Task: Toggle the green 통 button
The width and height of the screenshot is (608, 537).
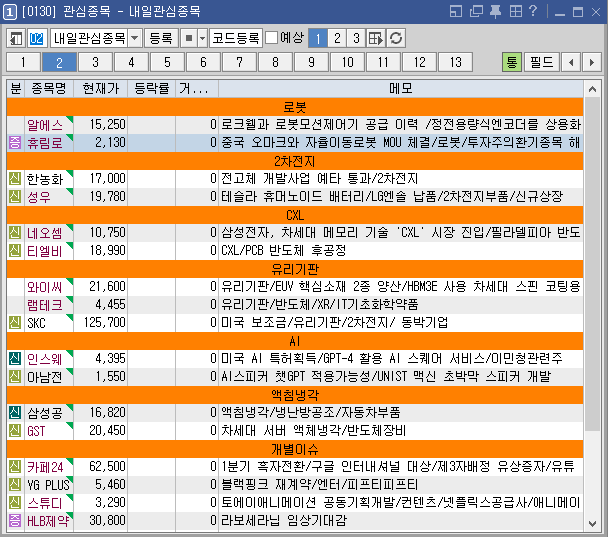Action: (512, 62)
